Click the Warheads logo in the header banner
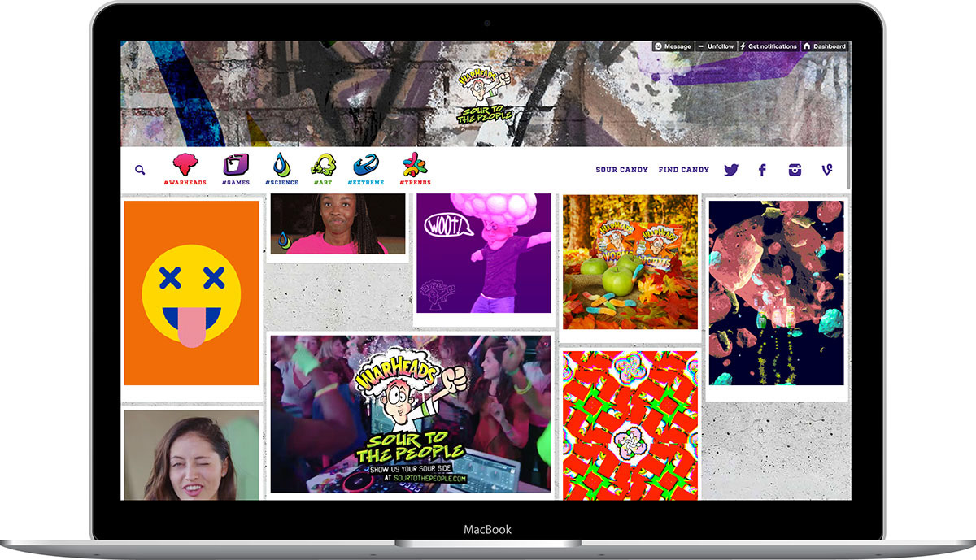This screenshot has width=976, height=560. coord(486,94)
